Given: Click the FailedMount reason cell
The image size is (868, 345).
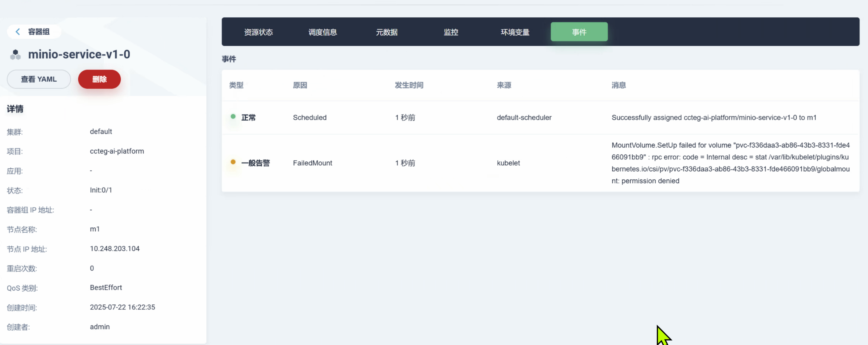Looking at the screenshot, I should (312, 163).
